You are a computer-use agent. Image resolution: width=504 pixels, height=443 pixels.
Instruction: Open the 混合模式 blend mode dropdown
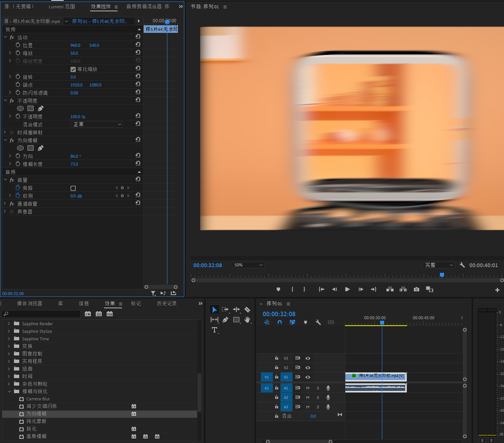coord(97,125)
